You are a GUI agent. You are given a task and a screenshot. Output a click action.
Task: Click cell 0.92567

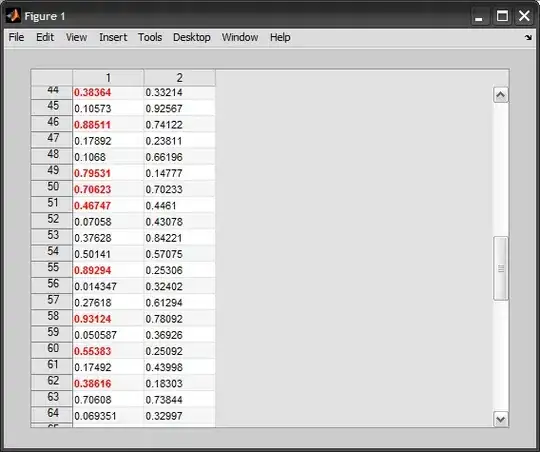coord(179,108)
